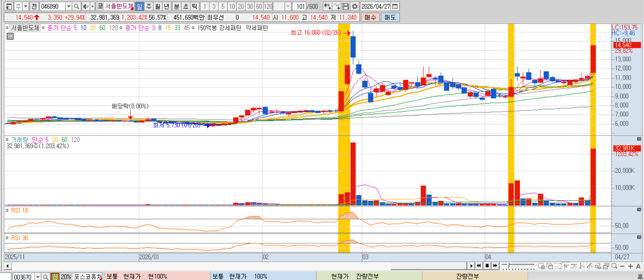Click the crossed-lines chart tool icon beside the save icon

[337, 6]
